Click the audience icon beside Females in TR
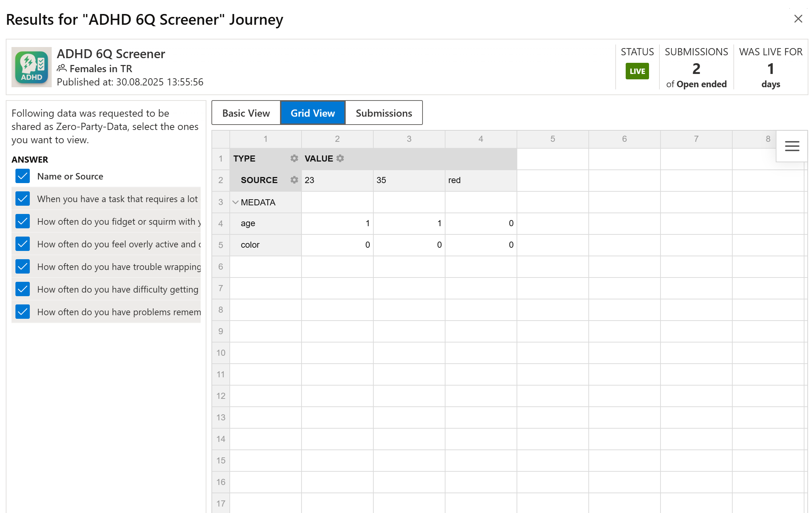Viewport: 812px width, 513px height. point(62,68)
